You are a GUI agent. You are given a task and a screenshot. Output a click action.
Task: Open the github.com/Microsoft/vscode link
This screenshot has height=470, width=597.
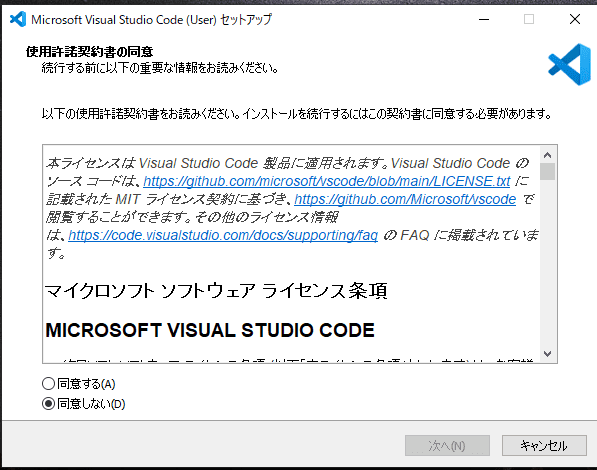(405, 199)
